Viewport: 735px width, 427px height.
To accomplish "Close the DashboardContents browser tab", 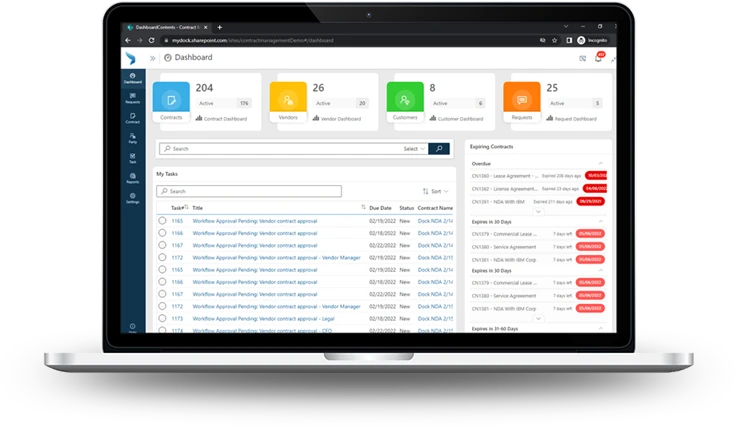I will (205, 27).
